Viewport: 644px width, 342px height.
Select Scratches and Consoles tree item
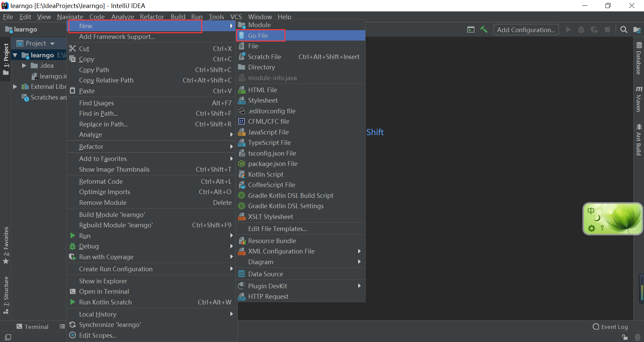point(44,97)
